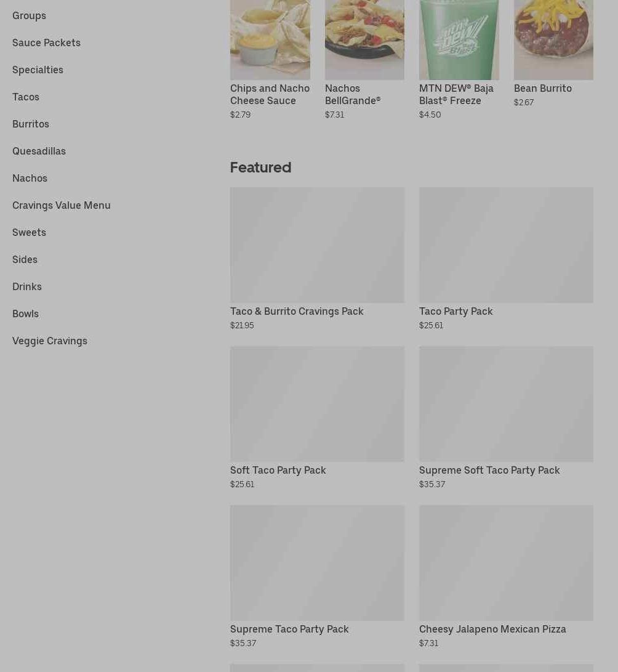The width and height of the screenshot is (618, 672).
Task: Open the Sauce Packets category
Action: (46, 43)
